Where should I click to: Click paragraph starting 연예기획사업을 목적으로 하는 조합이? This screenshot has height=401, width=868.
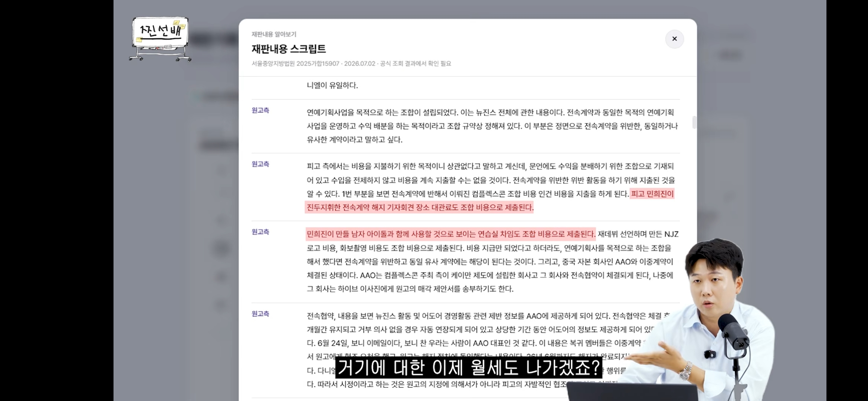click(x=492, y=126)
